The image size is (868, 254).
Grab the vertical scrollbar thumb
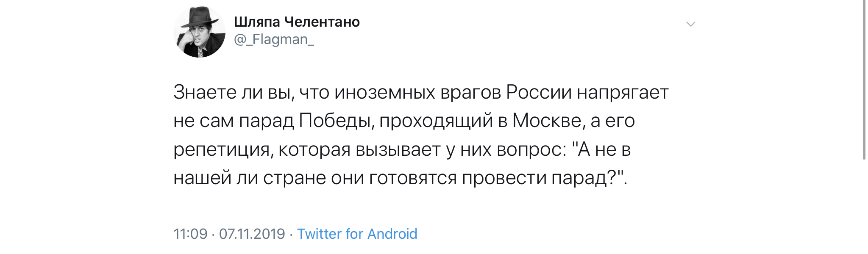tap(865, 80)
